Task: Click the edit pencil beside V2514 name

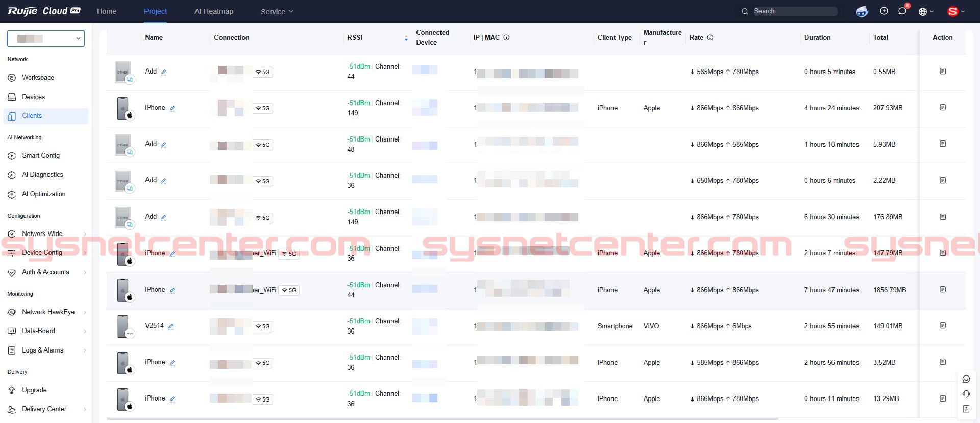Action: 171,326
